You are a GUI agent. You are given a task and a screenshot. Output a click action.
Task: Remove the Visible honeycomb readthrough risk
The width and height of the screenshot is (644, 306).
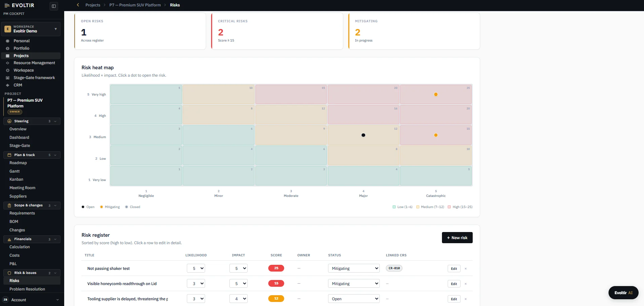tap(466, 284)
